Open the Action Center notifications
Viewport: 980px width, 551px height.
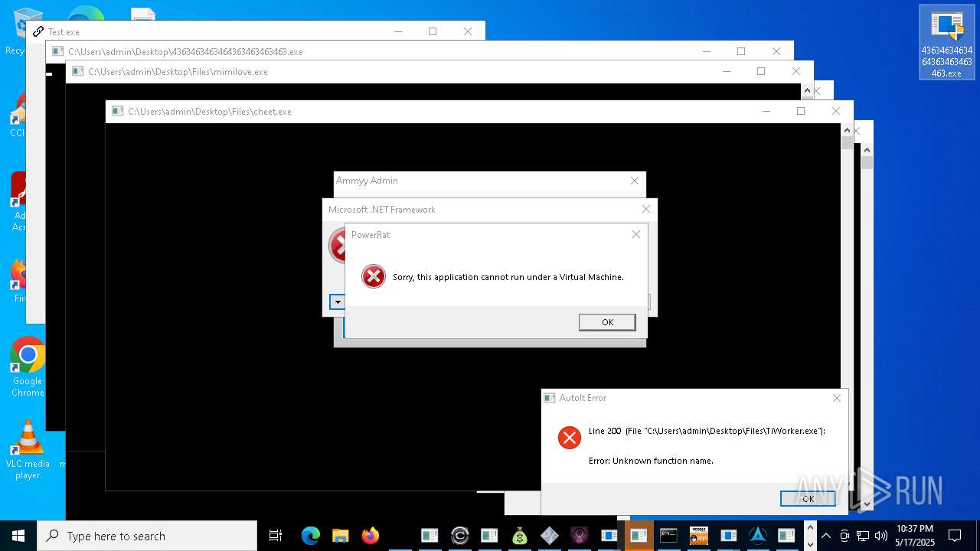[x=955, y=536]
